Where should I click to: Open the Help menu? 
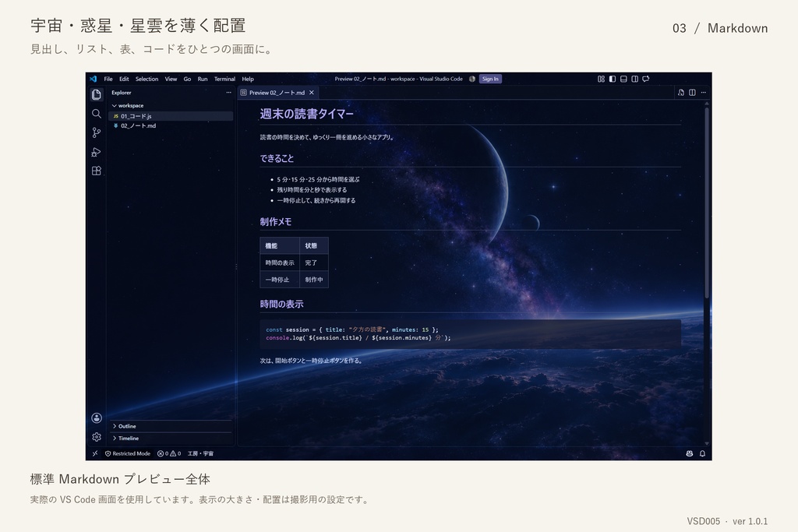click(248, 79)
